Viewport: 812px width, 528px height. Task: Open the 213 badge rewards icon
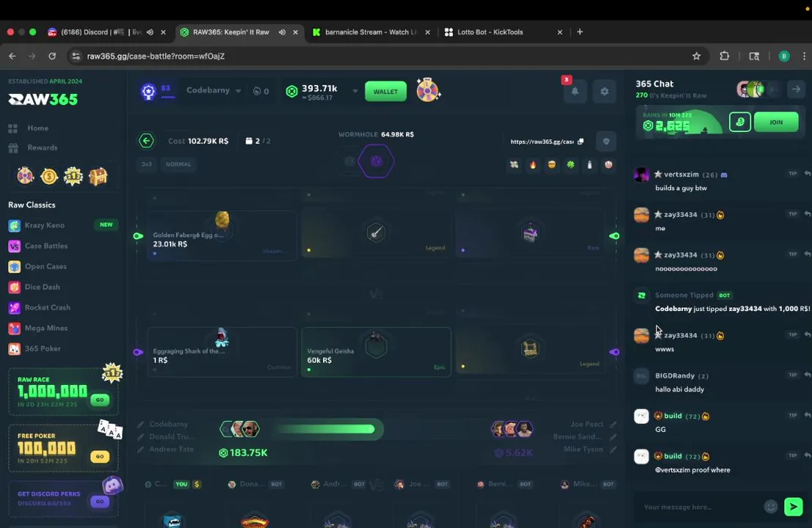click(73, 177)
